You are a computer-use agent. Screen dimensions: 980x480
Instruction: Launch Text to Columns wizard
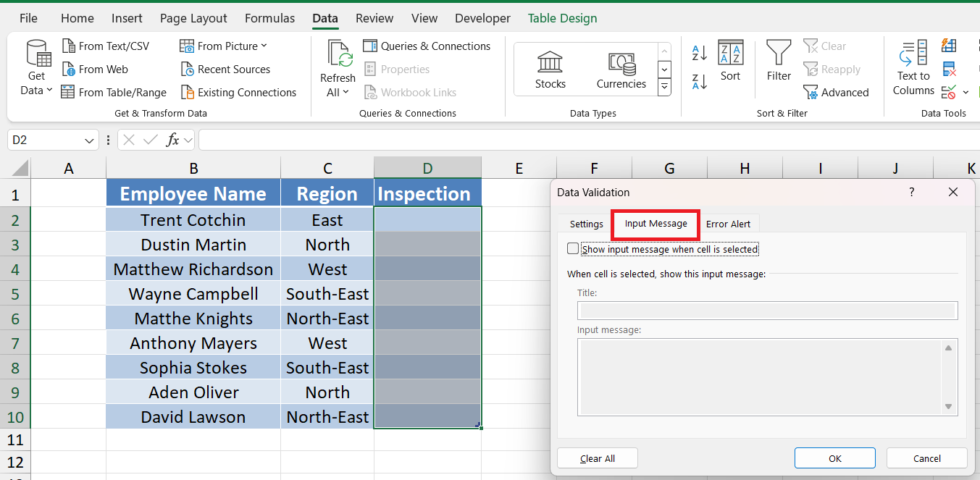click(913, 69)
